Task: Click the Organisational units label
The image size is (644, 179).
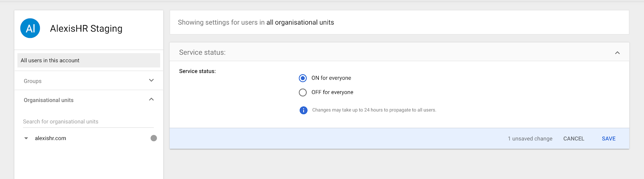Action: [x=49, y=100]
